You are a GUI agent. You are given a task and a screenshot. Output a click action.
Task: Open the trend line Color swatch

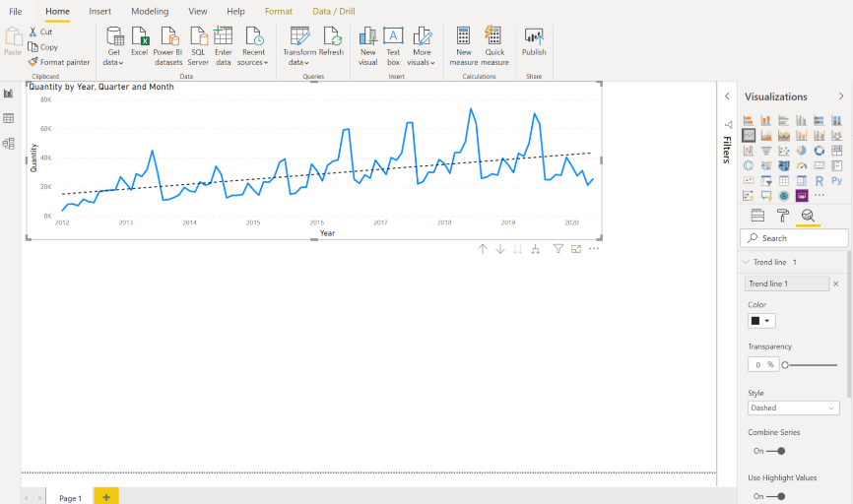(x=761, y=321)
